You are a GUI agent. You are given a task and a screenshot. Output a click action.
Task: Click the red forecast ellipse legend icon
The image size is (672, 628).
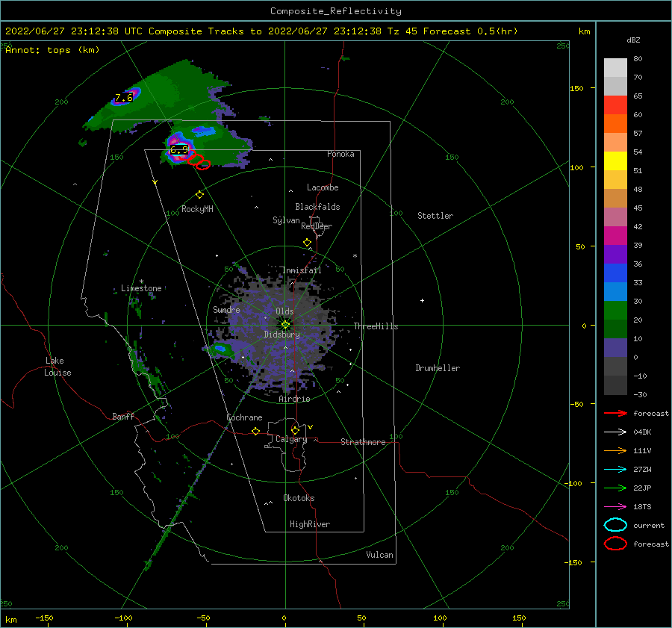pos(615,544)
